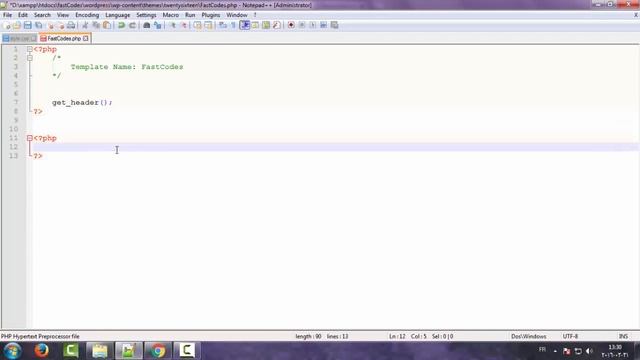
Task: Click the Paste clipboard icon
Action: point(107,25)
